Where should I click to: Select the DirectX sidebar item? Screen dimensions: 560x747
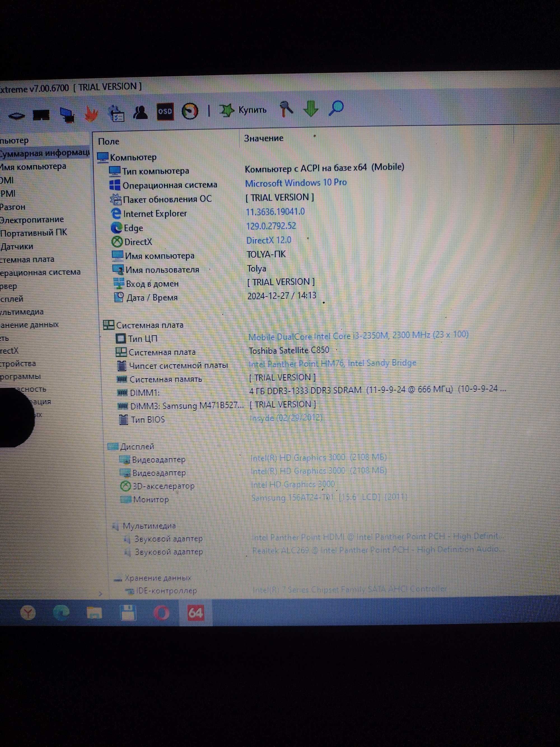click(10, 351)
